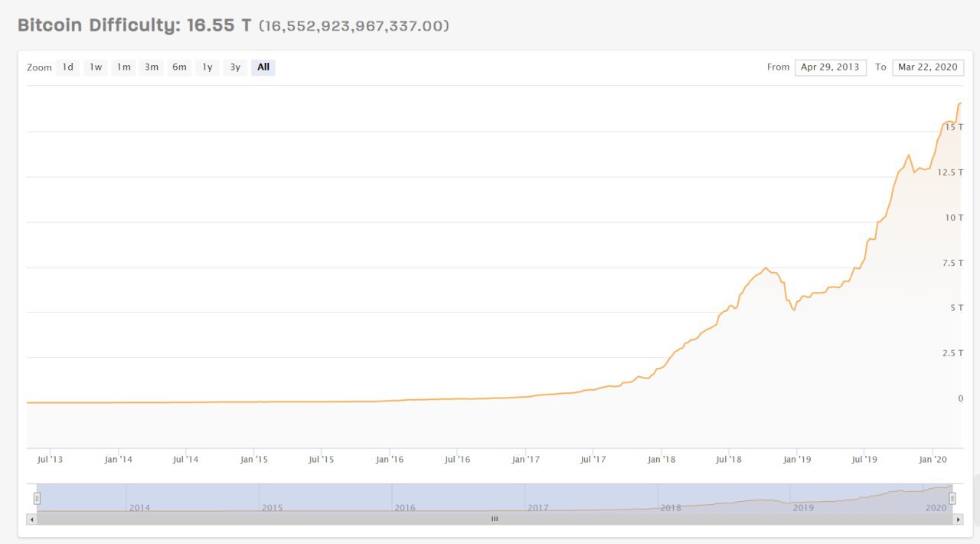Switch zoom to 3m
This screenshot has height=544, width=980.
152,67
